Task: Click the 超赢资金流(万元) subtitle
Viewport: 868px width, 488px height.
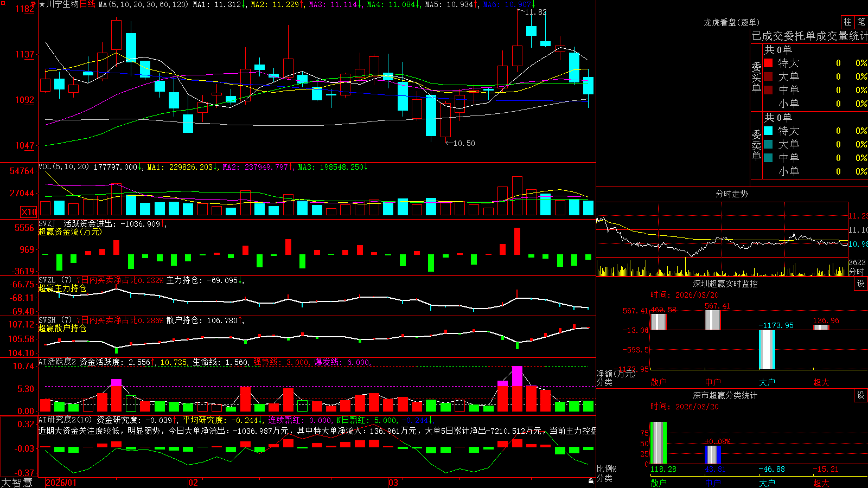Action: pyautogui.click(x=70, y=232)
